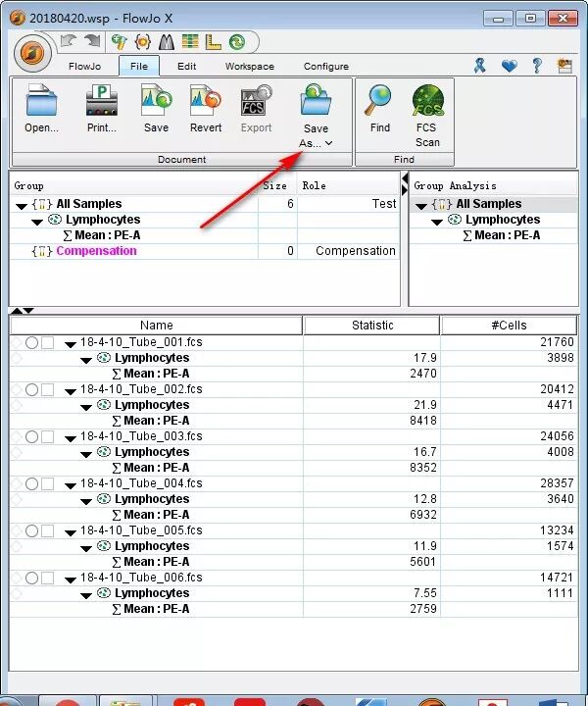The width and height of the screenshot is (588, 706).
Task: Click Group column header in the group list
Action: click(133, 186)
